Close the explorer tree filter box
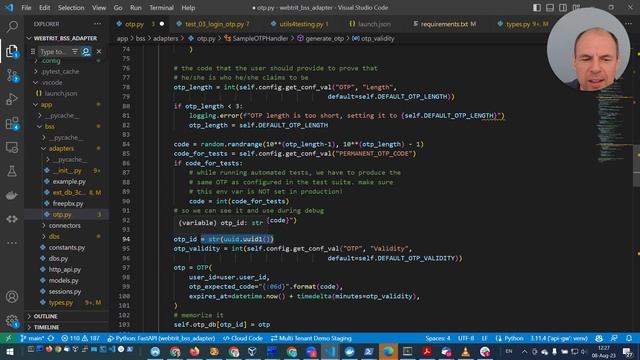The height and width of the screenshot is (360, 640). pyautogui.click(x=99, y=52)
